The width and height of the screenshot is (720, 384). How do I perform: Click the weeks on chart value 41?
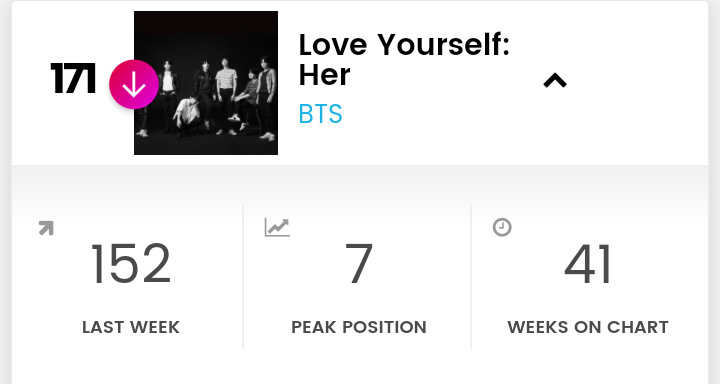click(x=587, y=264)
